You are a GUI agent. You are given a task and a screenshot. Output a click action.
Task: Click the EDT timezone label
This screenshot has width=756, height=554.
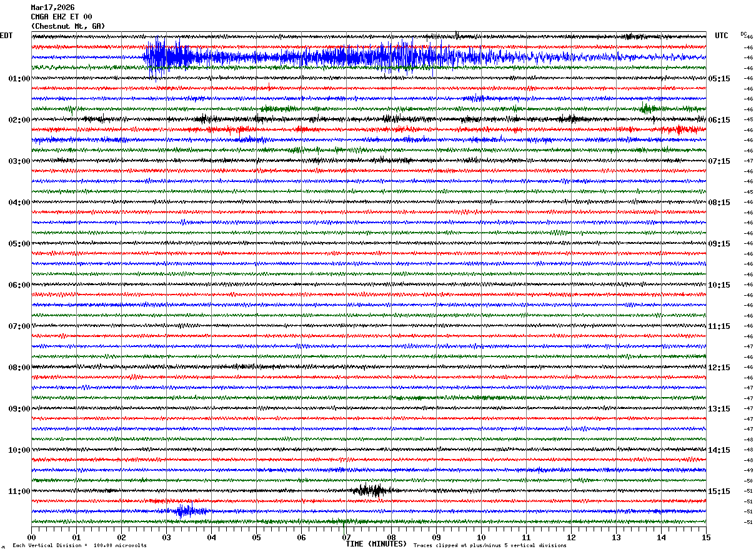[x=6, y=36]
